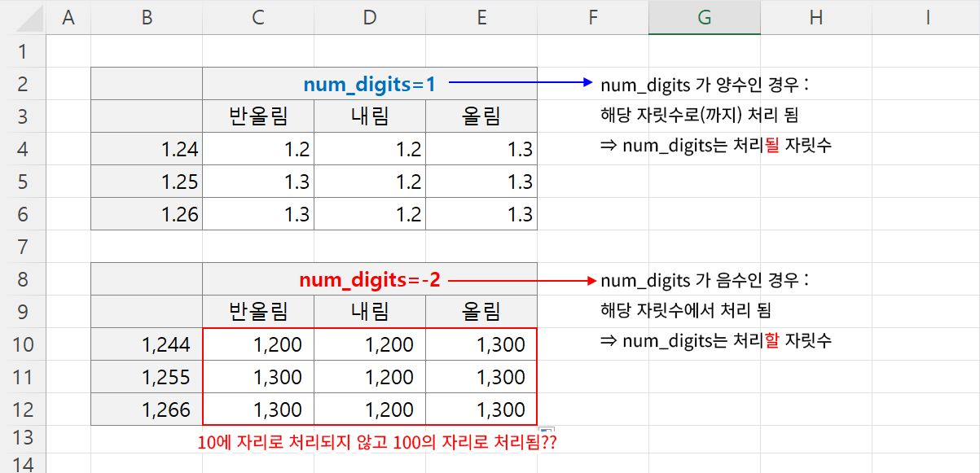Select the 내림 result 1,200 in row 12

coord(370,409)
